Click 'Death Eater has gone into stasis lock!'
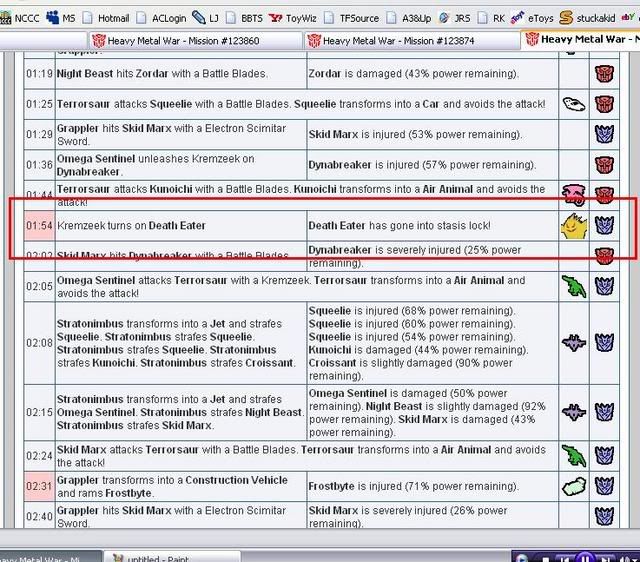640x562 pixels. 400,226
